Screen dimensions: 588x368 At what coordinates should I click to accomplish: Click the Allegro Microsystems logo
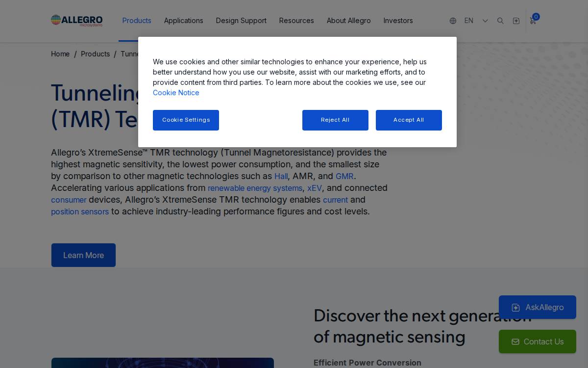(x=77, y=21)
